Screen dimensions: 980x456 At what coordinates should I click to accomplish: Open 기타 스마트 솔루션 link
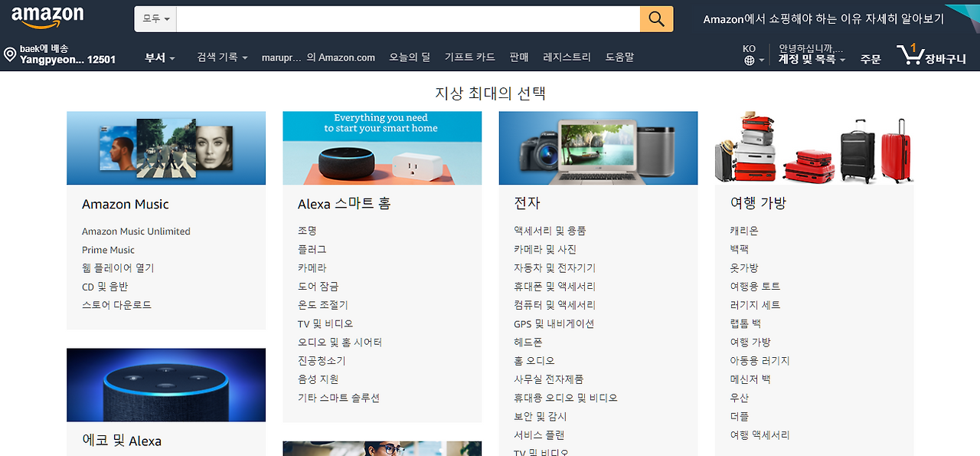coord(338,398)
